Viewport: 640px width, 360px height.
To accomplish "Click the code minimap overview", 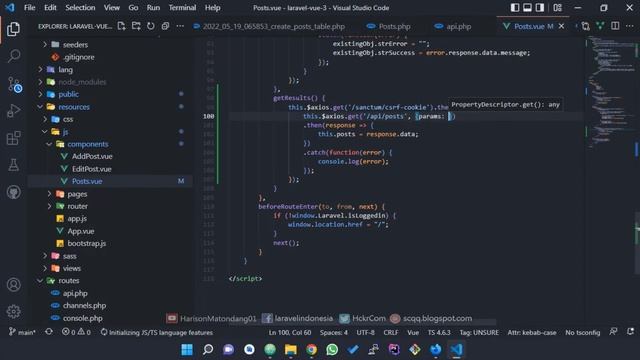I will tap(610, 92).
